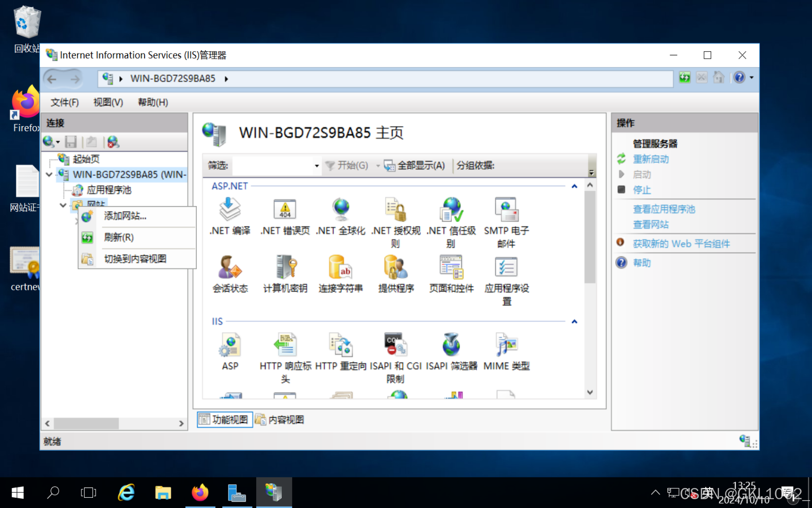Choose 刷新(R) from context menu

point(137,237)
